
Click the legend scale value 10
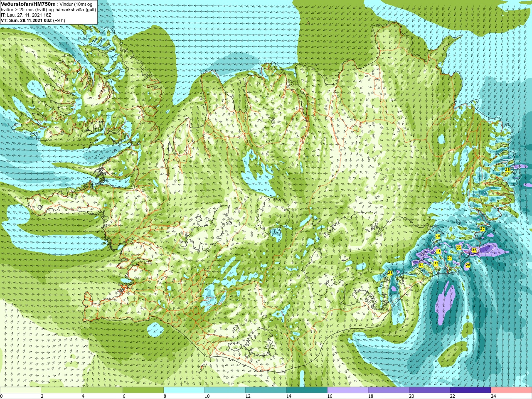[207, 396]
